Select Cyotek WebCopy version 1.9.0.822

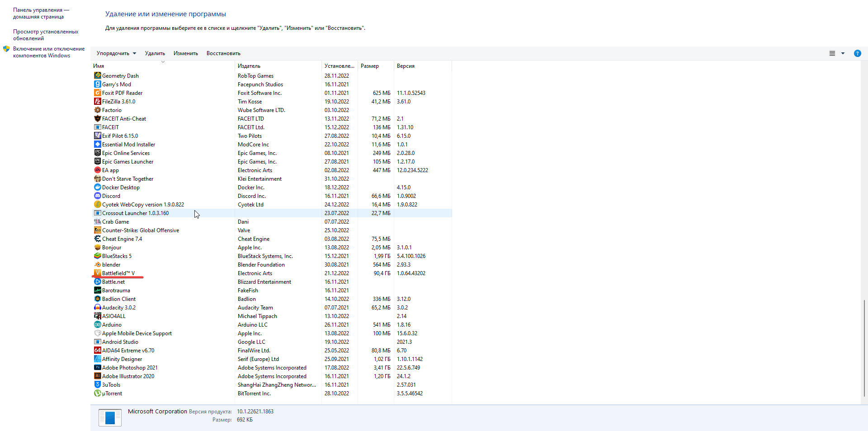point(143,205)
